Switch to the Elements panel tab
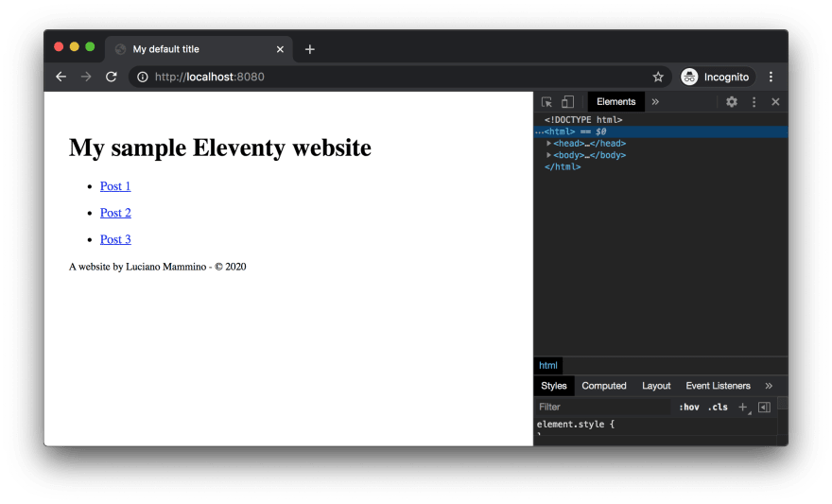 click(616, 102)
